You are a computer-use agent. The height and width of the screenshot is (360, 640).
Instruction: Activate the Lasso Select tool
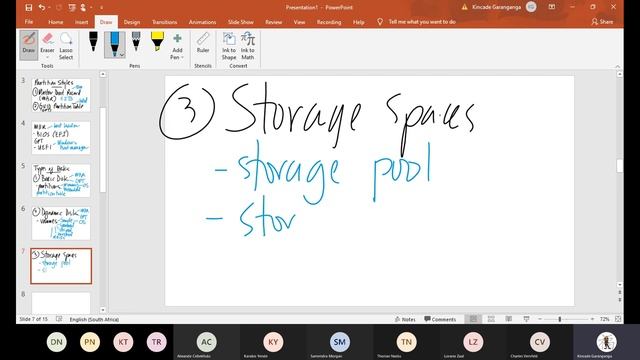coord(66,46)
